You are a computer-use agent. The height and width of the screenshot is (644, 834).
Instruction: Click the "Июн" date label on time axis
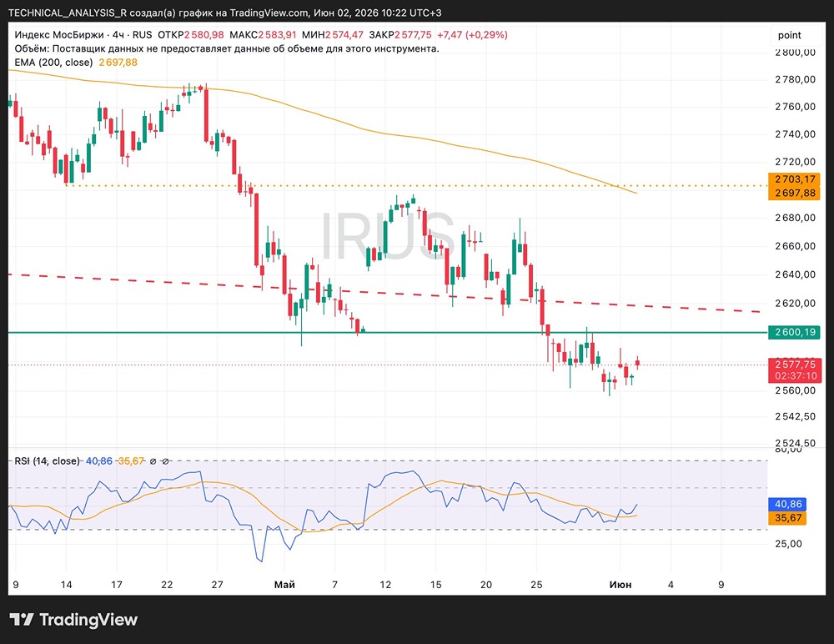[620, 585]
